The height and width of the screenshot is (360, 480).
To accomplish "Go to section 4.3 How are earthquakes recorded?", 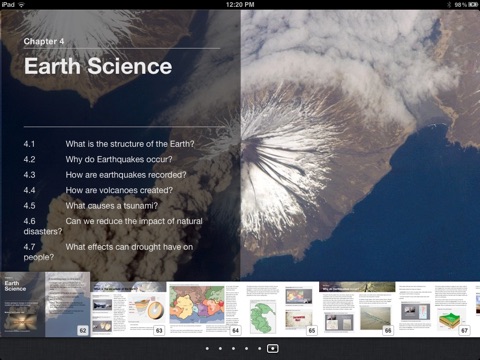I will [105, 175].
